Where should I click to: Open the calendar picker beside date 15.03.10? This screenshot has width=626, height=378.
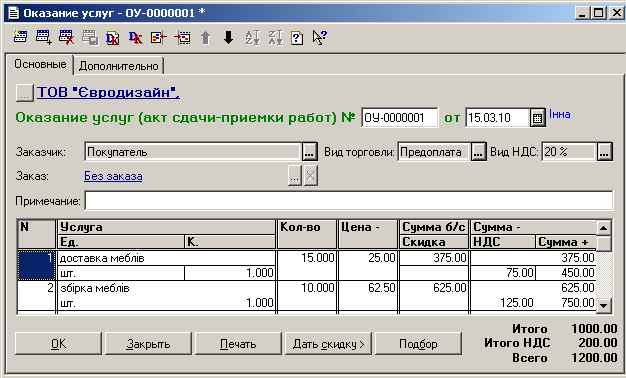click(x=538, y=118)
